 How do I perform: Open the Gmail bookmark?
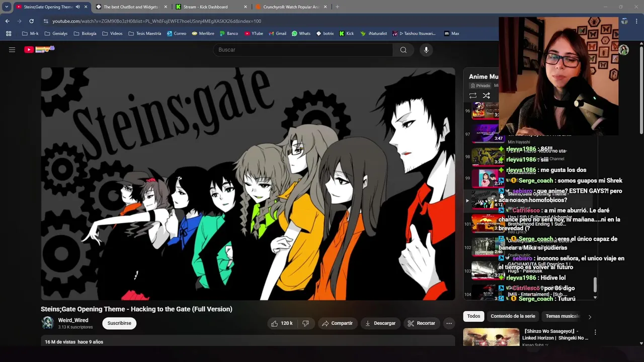[x=277, y=34]
